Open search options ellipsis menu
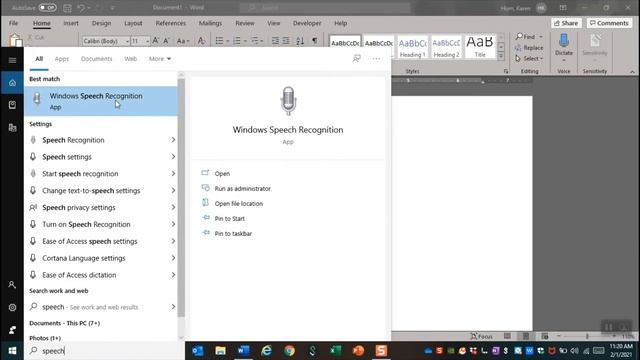640x360 pixels. tap(376, 59)
